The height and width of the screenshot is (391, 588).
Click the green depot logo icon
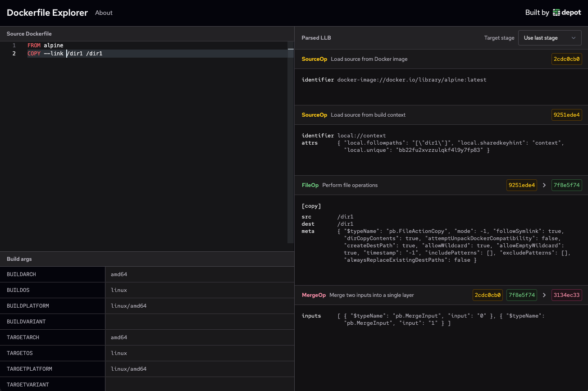point(556,12)
